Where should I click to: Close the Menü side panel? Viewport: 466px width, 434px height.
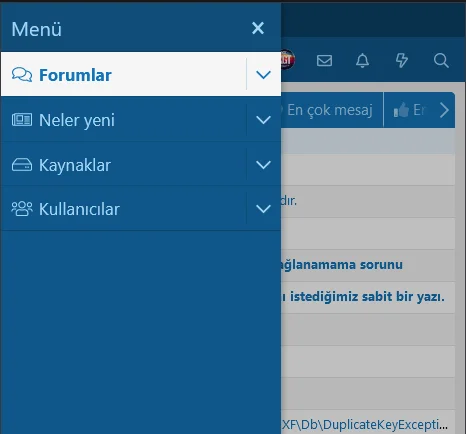tap(258, 28)
